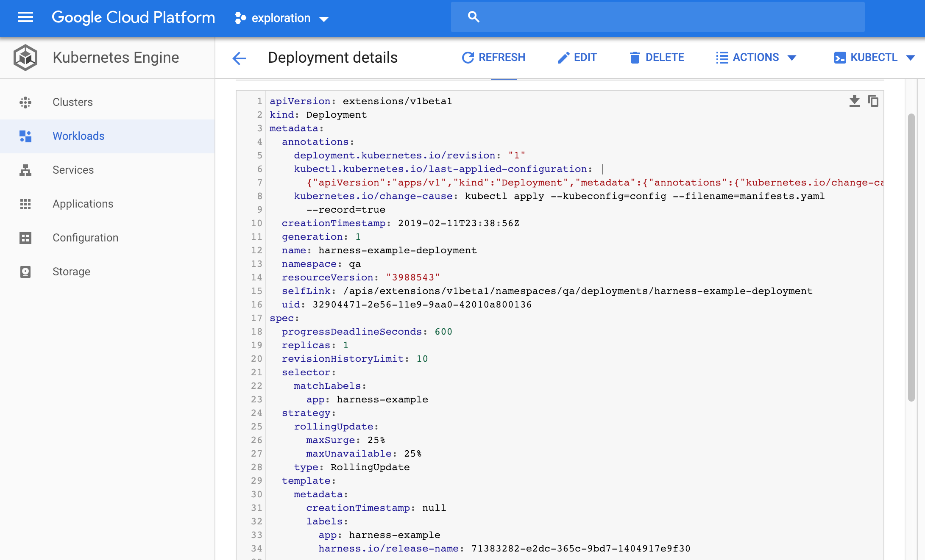Click the vertical scrollbar thumb
Image resolution: width=925 pixels, height=560 pixels.
pos(911,258)
